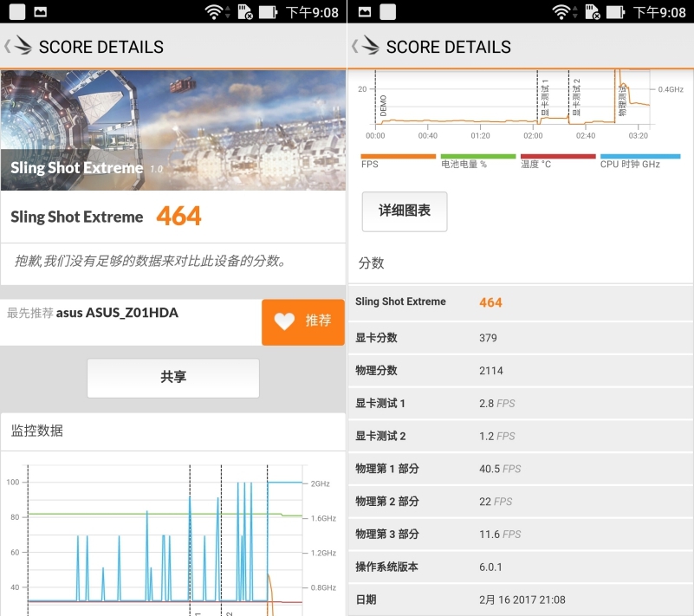Select the 显卡分数 379 row
This screenshot has height=616, width=694.
(520, 338)
